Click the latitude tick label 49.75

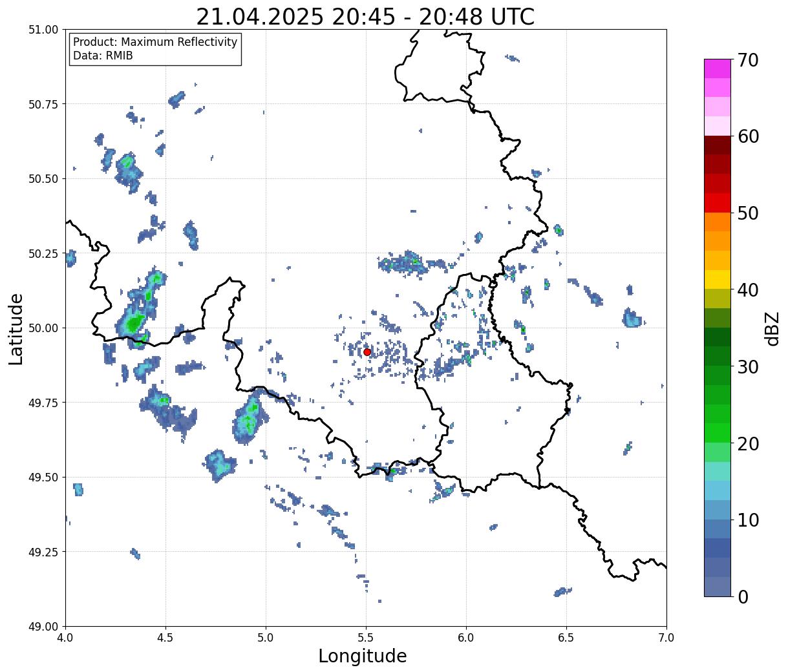tap(43, 403)
